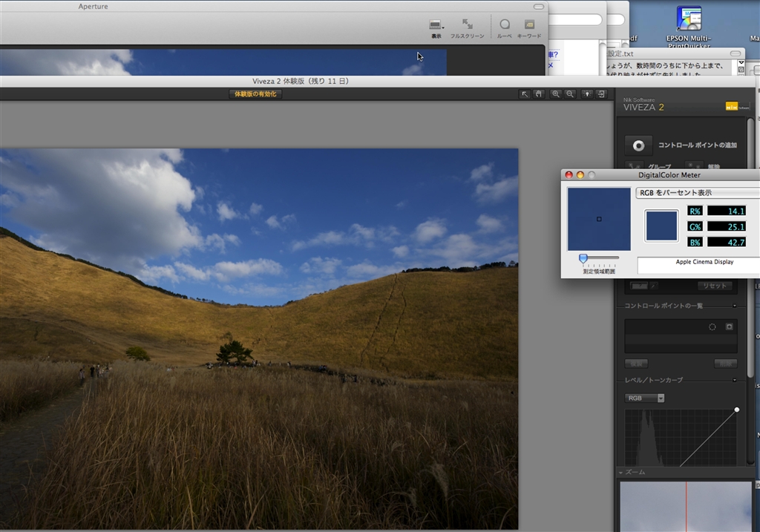Click the side panel toggle icon

pos(601,94)
